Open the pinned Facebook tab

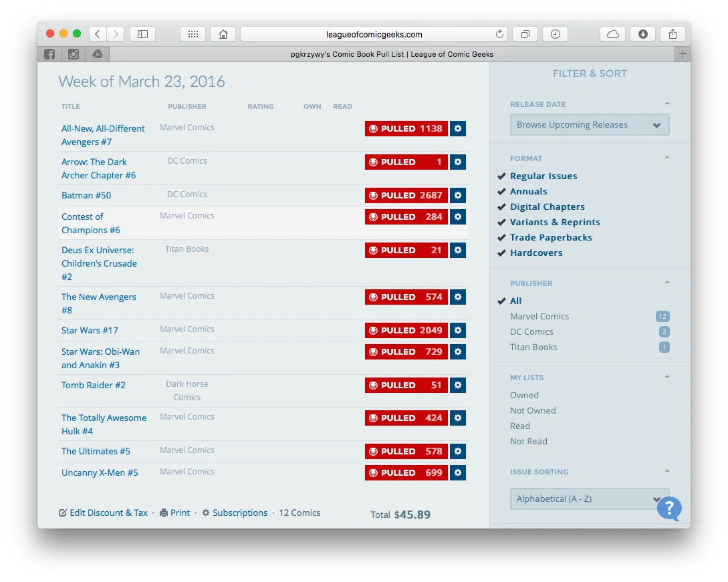pyautogui.click(x=49, y=54)
